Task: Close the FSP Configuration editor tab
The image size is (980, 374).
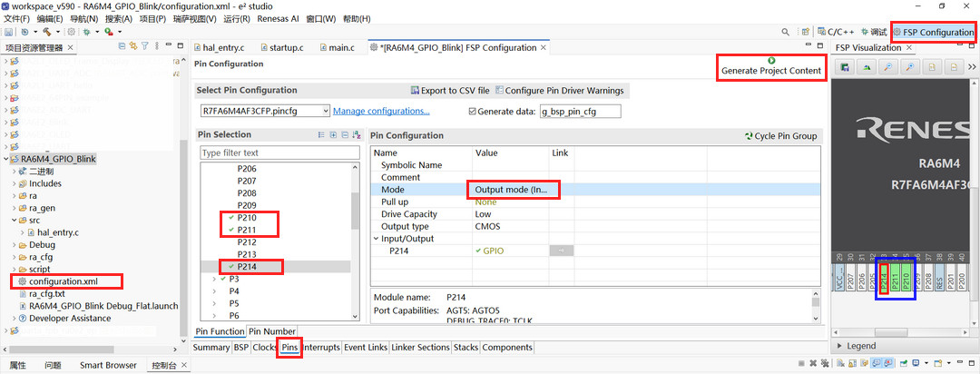Action: pyautogui.click(x=544, y=47)
